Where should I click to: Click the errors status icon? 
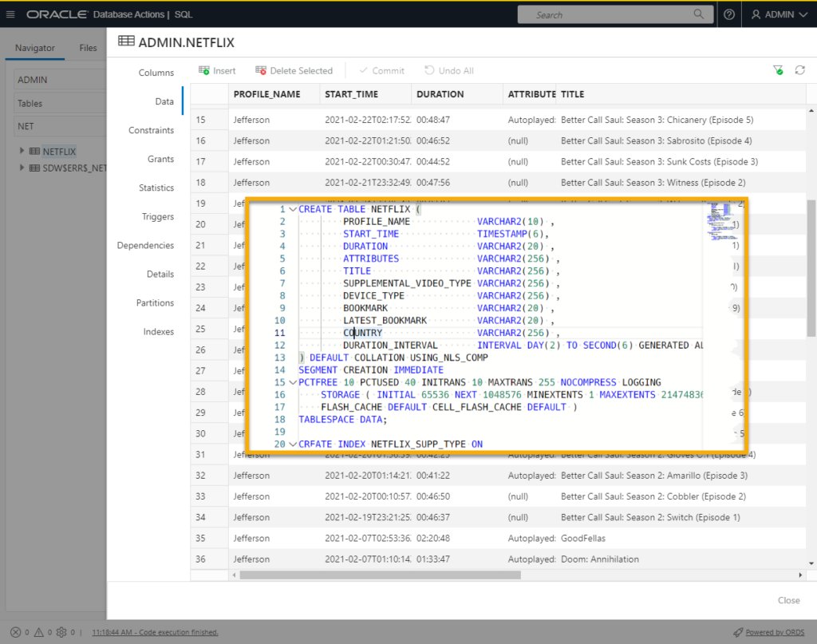(x=16, y=632)
